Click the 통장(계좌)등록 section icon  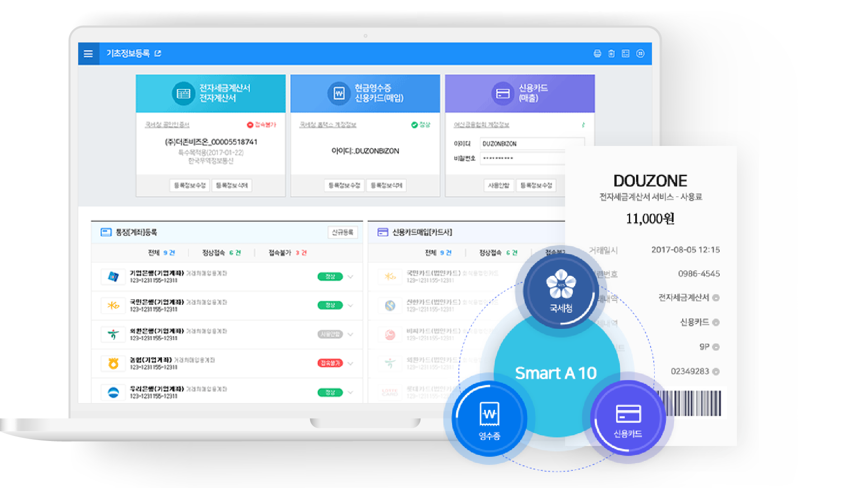[x=106, y=232]
